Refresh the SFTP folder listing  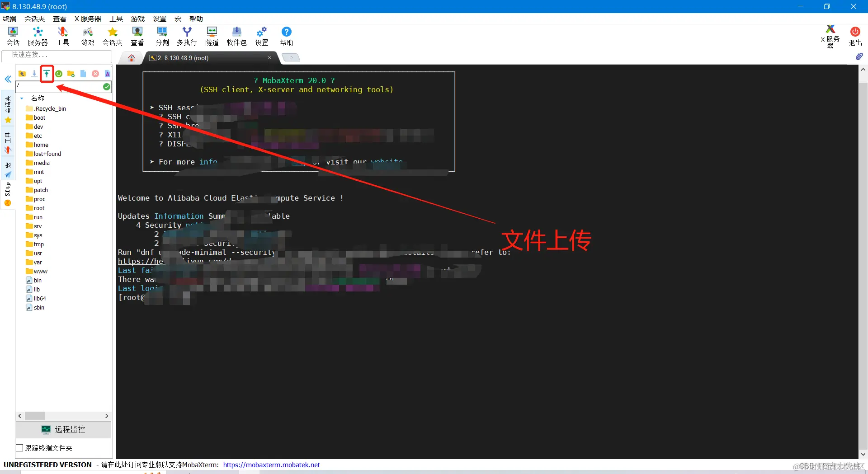(59, 74)
